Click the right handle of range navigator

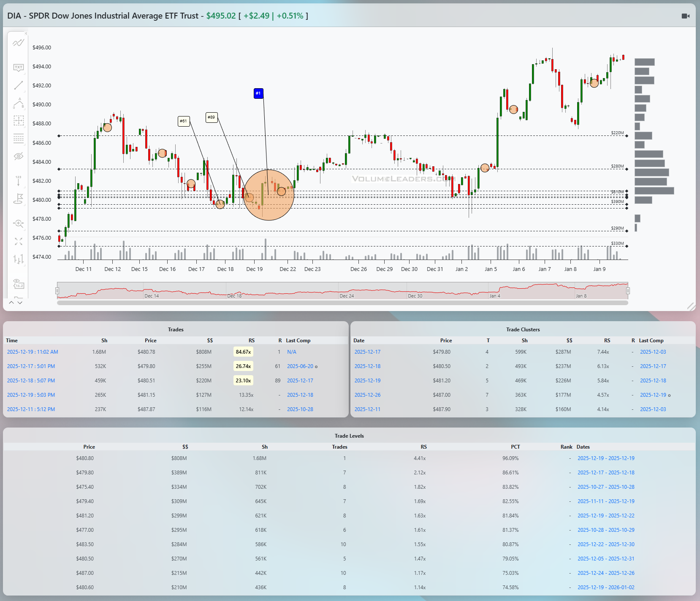coord(628,291)
